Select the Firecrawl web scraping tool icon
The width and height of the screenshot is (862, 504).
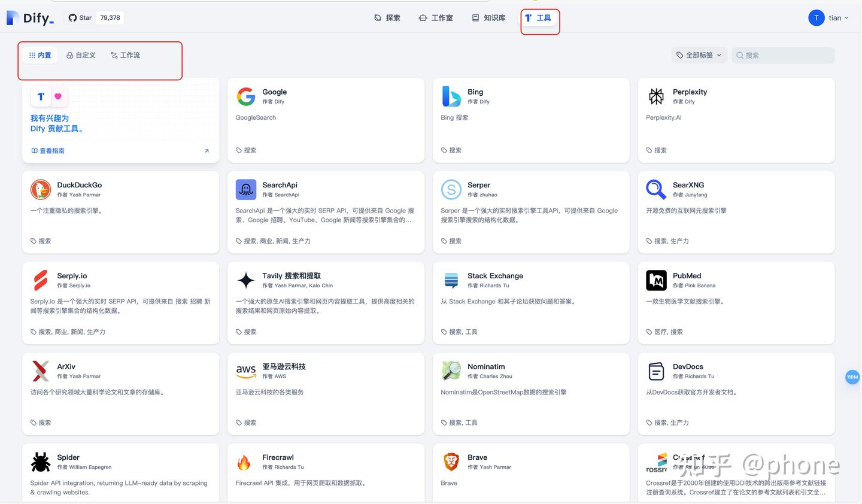[x=245, y=462]
